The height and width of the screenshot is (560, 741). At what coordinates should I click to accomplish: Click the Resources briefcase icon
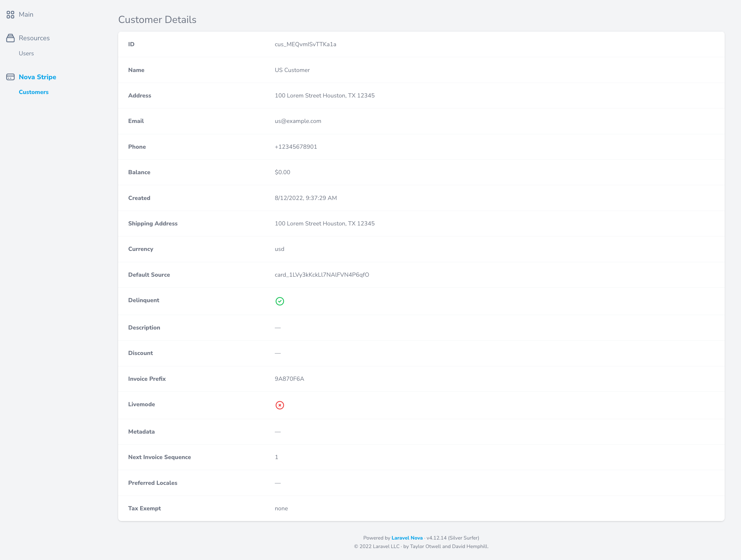pos(10,38)
